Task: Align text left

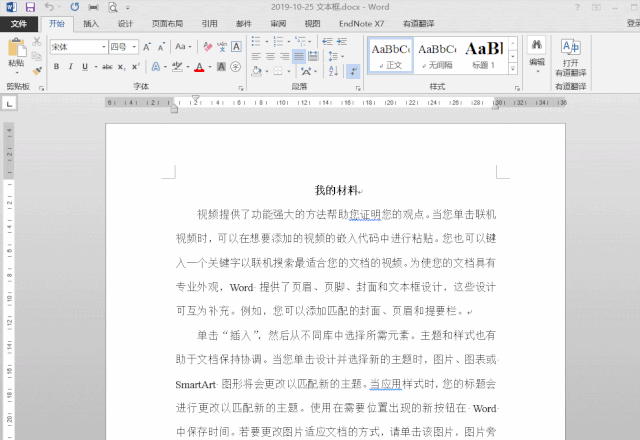Action: click(x=256, y=56)
